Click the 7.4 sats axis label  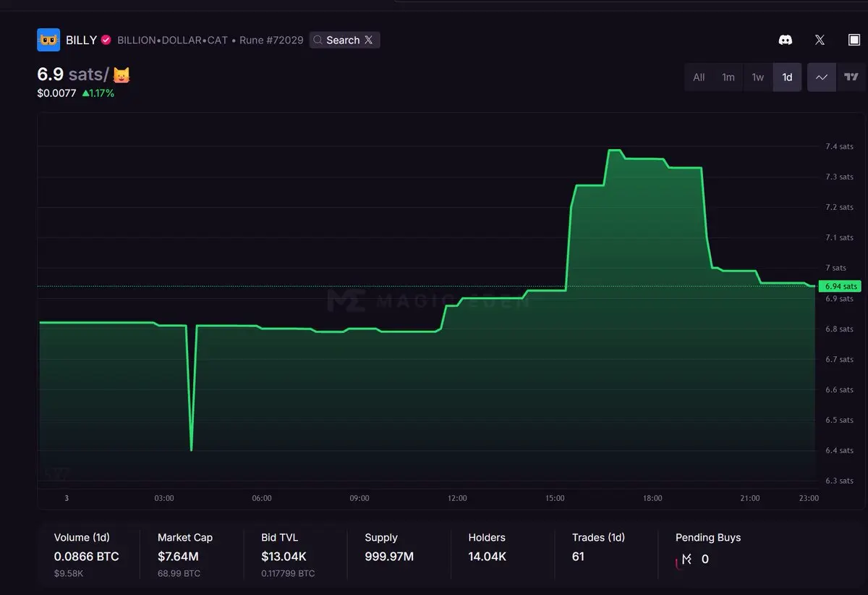point(839,146)
